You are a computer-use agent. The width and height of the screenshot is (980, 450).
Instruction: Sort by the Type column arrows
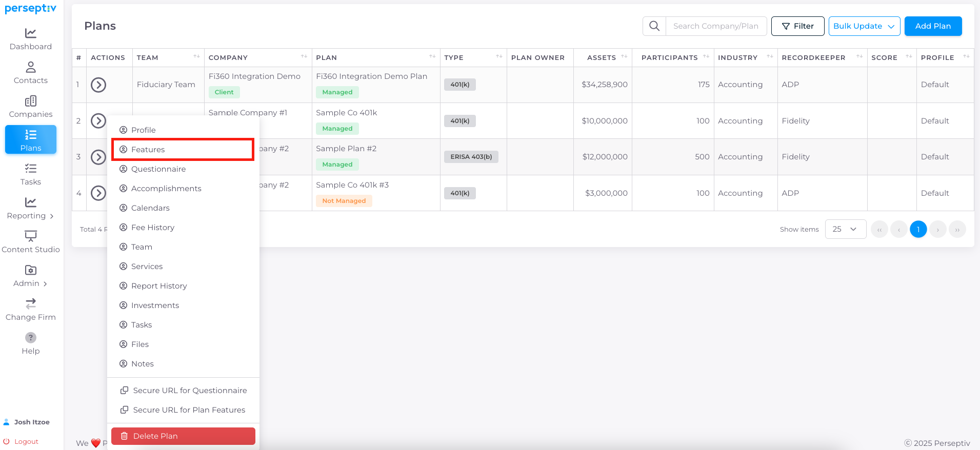(x=499, y=57)
